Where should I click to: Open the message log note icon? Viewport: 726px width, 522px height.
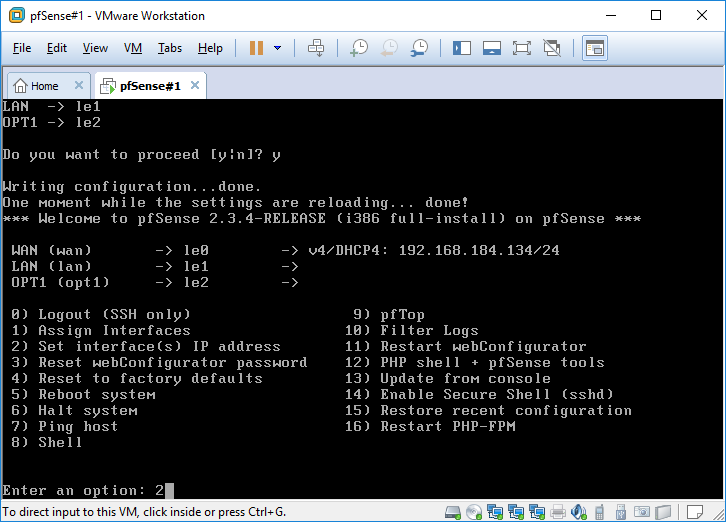[x=695, y=512]
